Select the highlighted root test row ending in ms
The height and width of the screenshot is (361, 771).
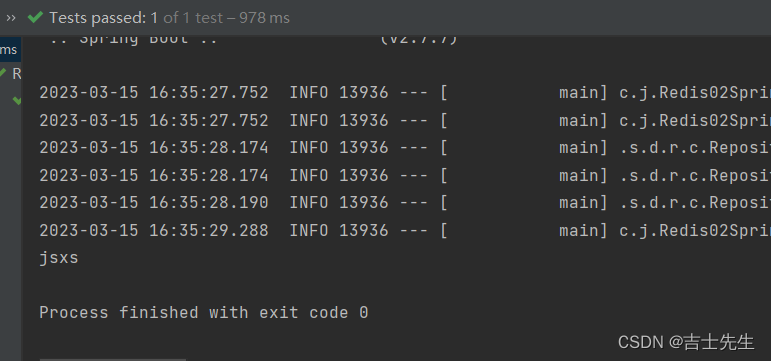(x=10, y=50)
